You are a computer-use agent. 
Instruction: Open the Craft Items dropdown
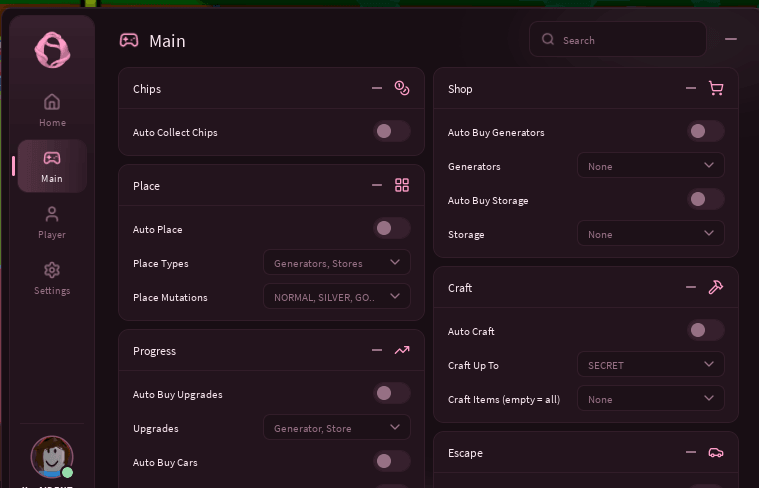[651, 398]
